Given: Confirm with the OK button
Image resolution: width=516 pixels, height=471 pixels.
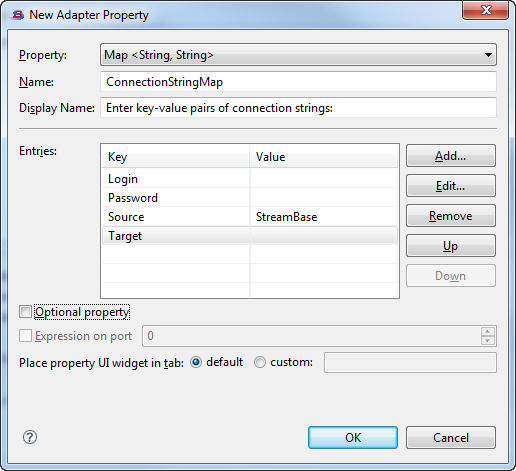Looking at the screenshot, I should click(353, 437).
